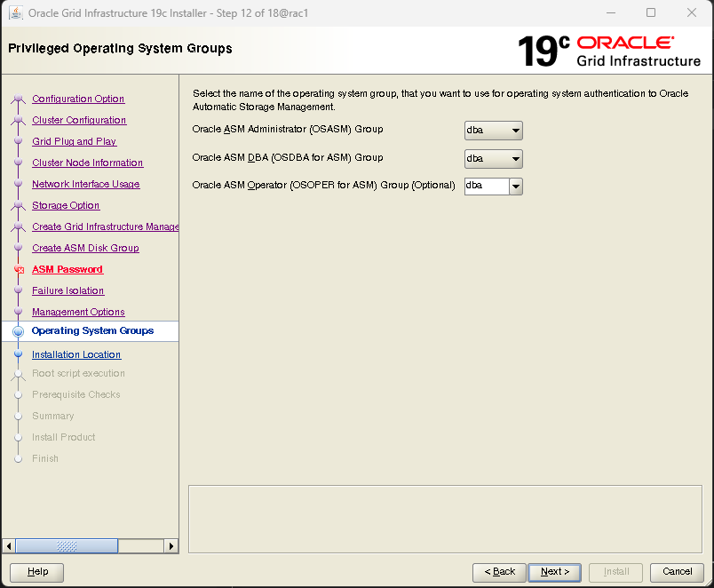Click the Configuration Option step node icon
714x588 pixels.
click(x=19, y=99)
